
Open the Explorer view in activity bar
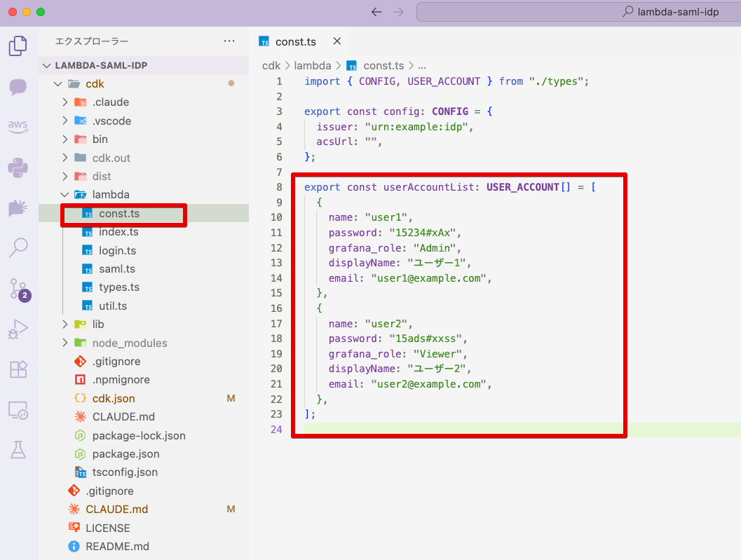tap(18, 46)
